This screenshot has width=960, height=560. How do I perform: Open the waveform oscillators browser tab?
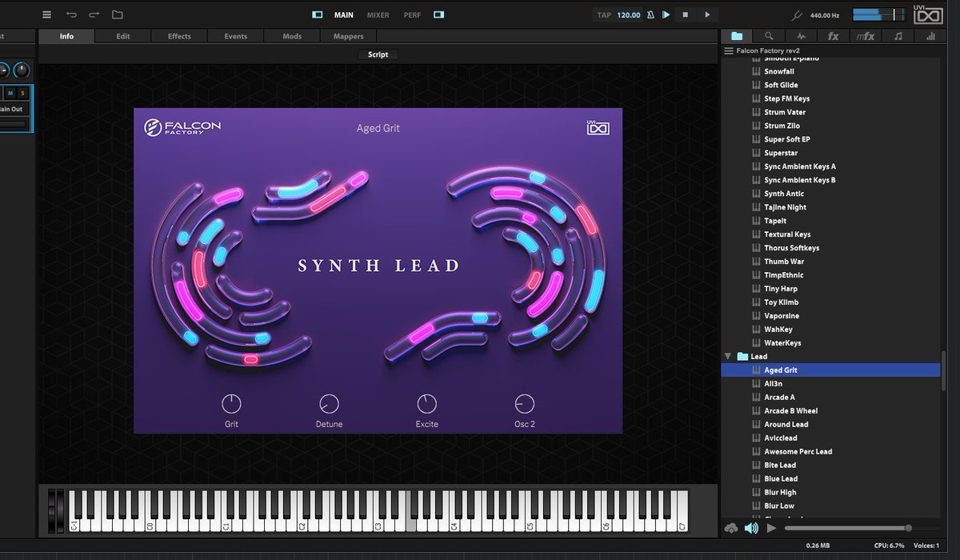point(801,36)
